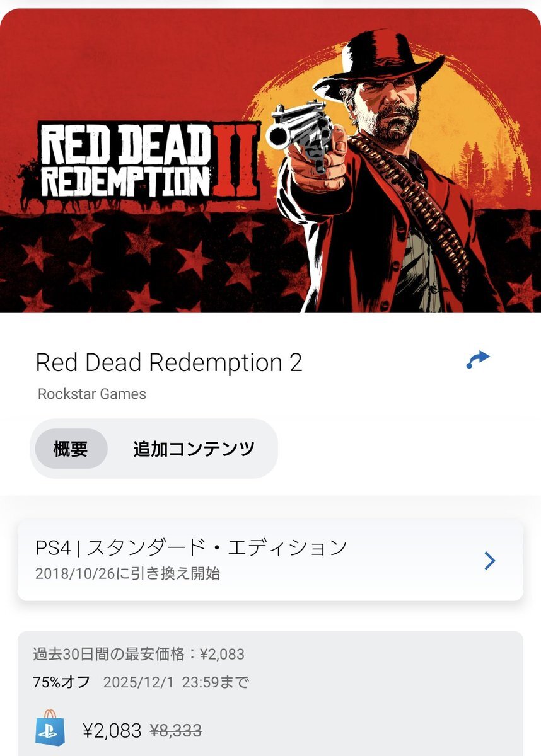Image resolution: width=541 pixels, height=756 pixels.
Task: Open the Rockstar Games publisher link
Action: (x=92, y=394)
